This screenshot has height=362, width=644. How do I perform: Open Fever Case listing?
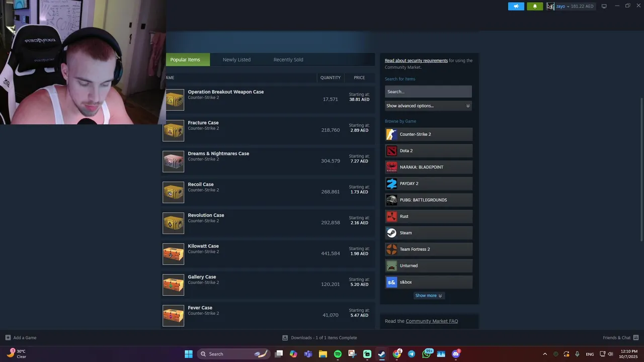point(268,315)
